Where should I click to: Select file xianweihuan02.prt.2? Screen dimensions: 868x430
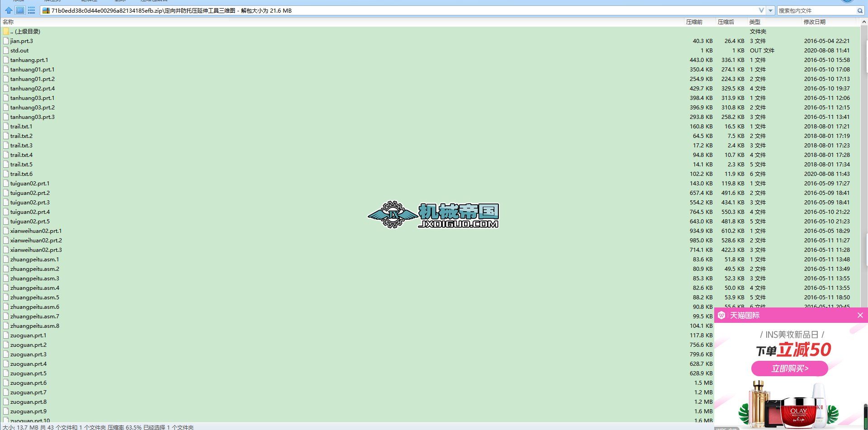pyautogui.click(x=36, y=240)
